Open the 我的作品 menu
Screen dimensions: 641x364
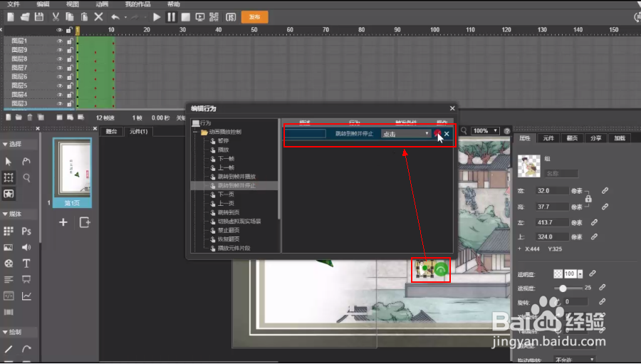(x=137, y=4)
